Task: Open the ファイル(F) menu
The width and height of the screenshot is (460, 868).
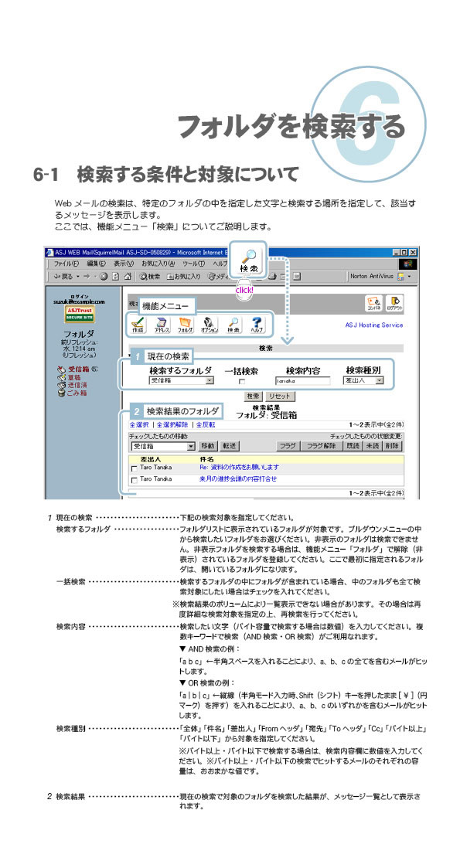Action: coord(66,263)
